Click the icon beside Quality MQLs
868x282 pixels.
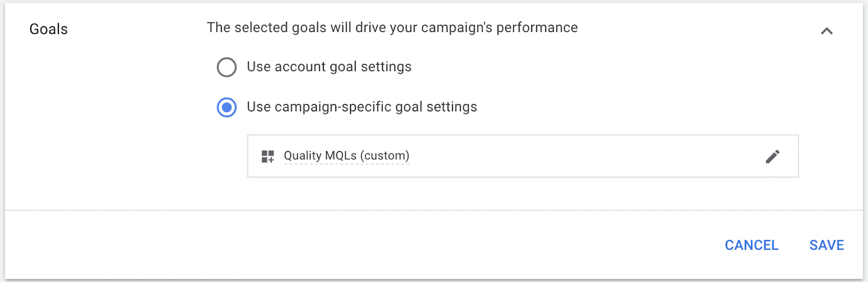coord(267,156)
